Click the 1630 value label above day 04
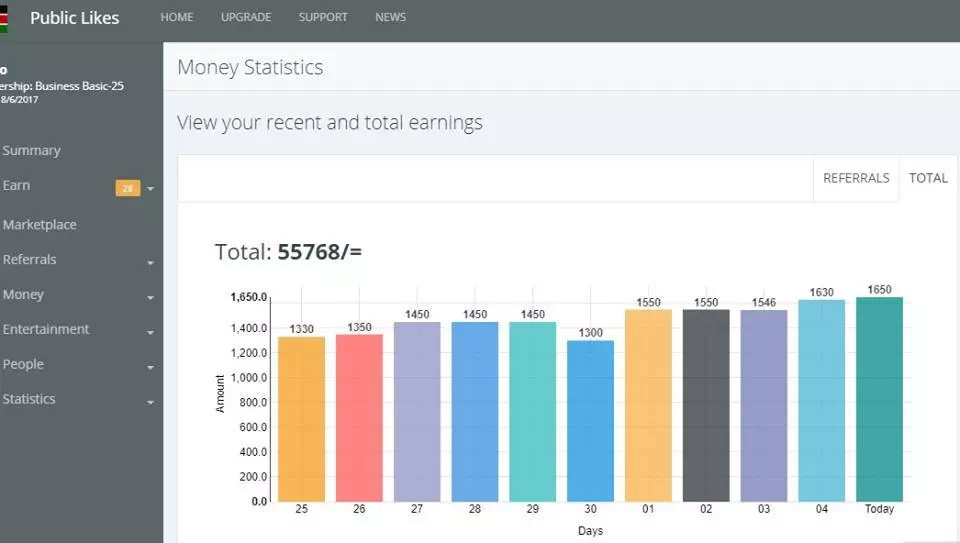This screenshot has height=543, width=960. click(x=822, y=293)
